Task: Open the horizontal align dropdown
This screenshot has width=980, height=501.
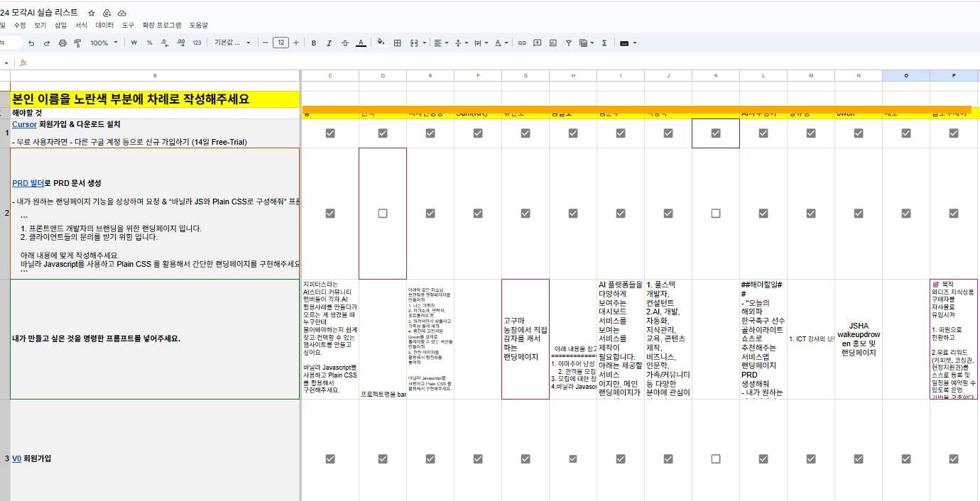Action: pos(442,43)
